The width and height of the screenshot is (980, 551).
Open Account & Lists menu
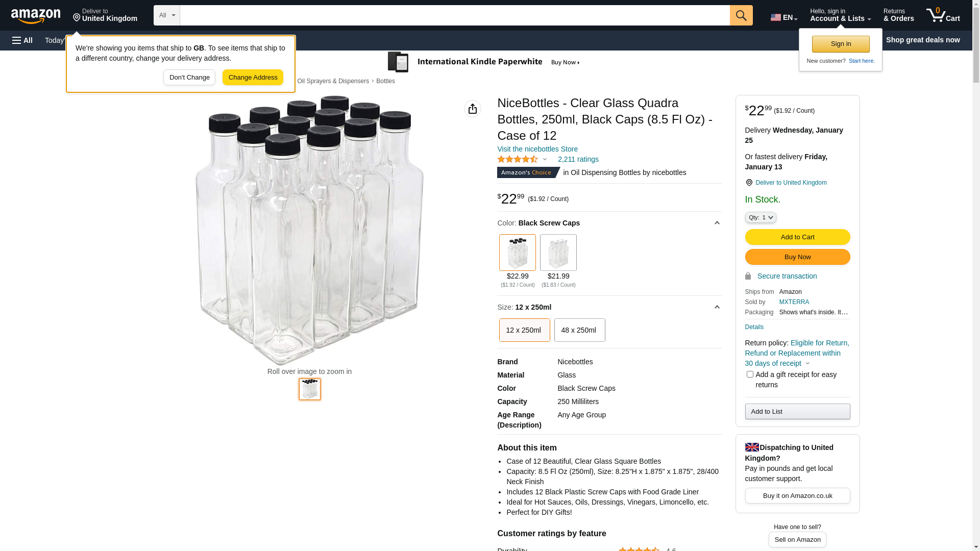pos(840,15)
